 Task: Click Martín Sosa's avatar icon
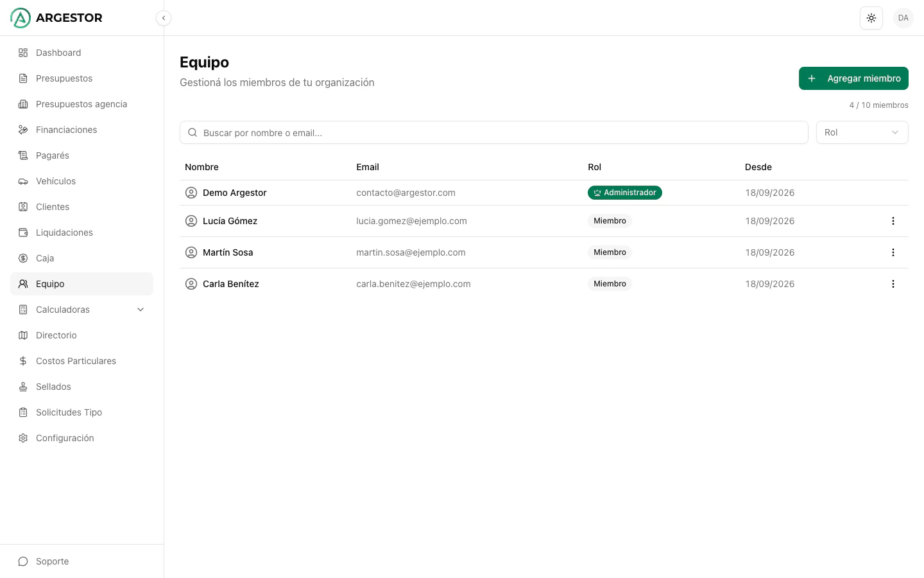(x=191, y=252)
